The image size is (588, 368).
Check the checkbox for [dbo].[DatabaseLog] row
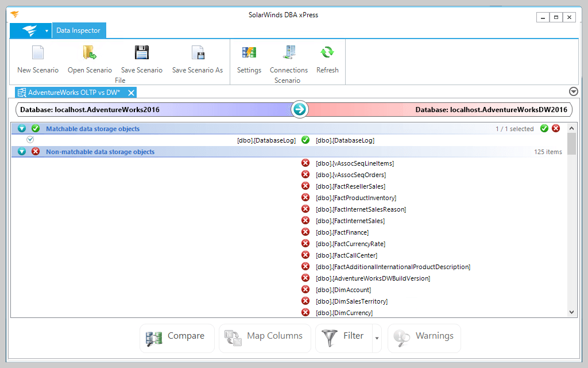point(30,139)
